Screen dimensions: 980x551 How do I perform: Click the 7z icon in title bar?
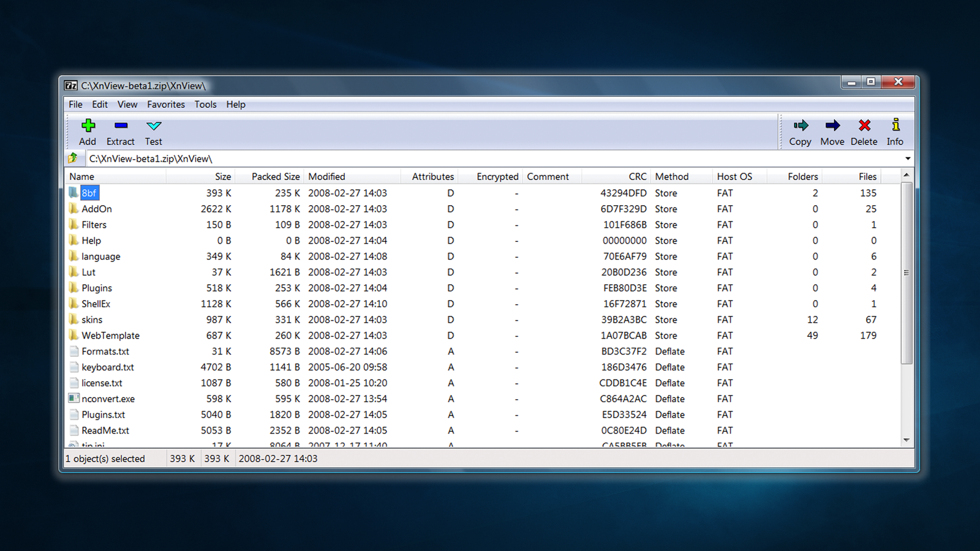tap(71, 86)
